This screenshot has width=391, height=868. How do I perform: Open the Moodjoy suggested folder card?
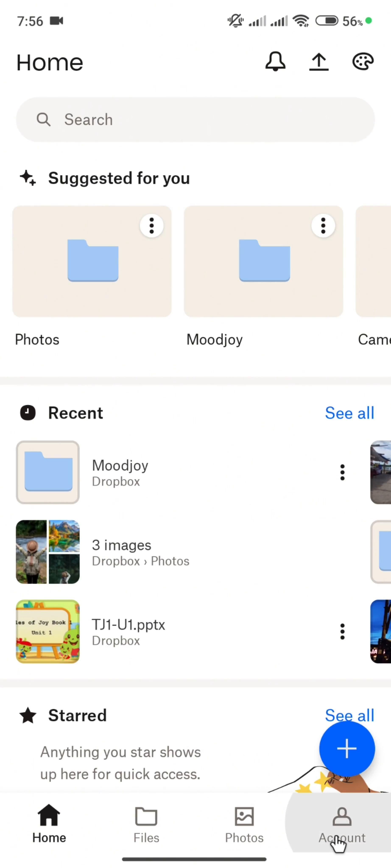click(263, 262)
